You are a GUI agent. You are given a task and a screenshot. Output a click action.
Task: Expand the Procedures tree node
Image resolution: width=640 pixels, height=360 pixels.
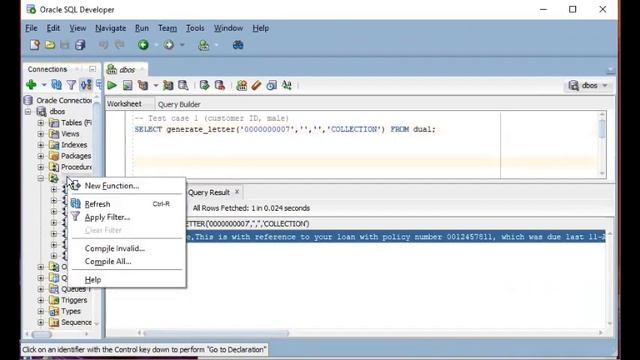[x=40, y=167]
